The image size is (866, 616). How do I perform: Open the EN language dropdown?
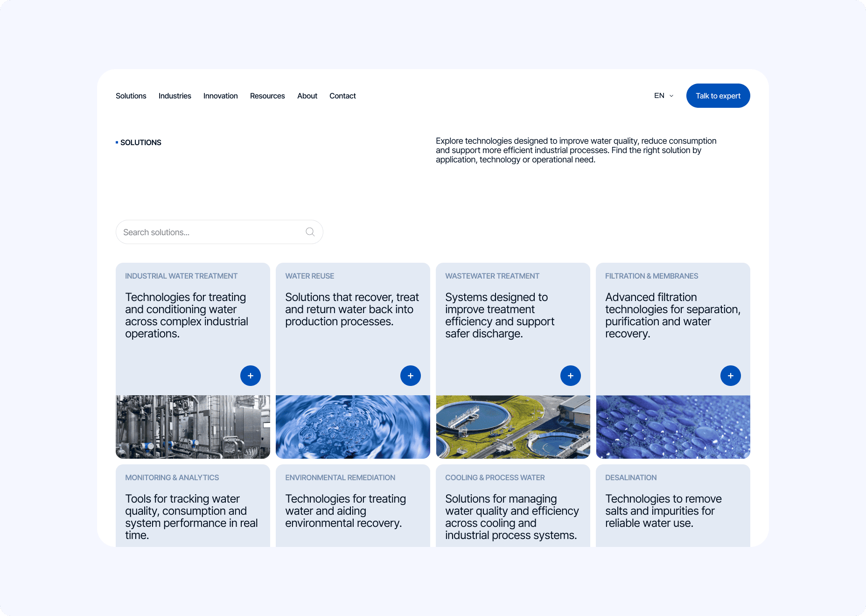tap(663, 96)
